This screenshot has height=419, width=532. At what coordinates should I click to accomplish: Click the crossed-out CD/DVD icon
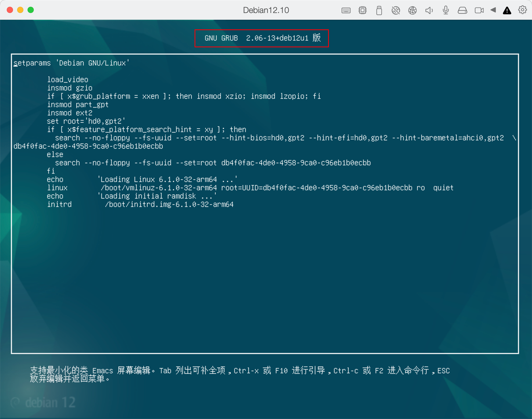[x=396, y=10]
